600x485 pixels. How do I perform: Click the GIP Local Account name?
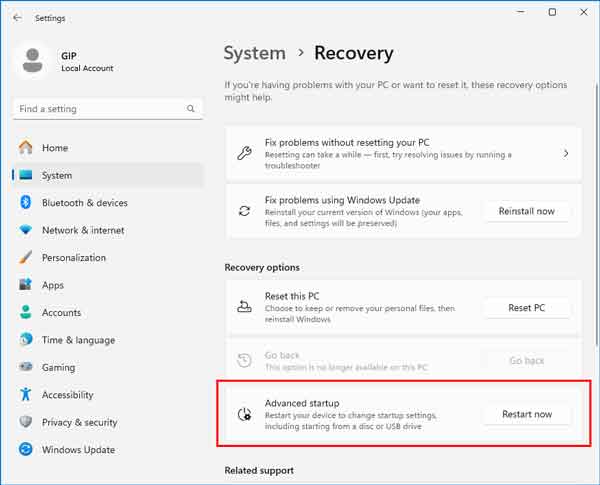tap(87, 61)
